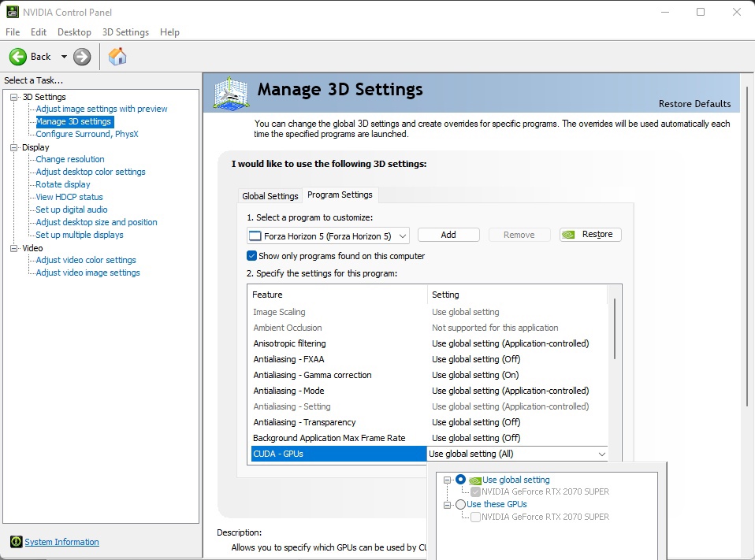Click the settings list vertical scrollbar
This screenshot has width=755, height=560.
615,331
